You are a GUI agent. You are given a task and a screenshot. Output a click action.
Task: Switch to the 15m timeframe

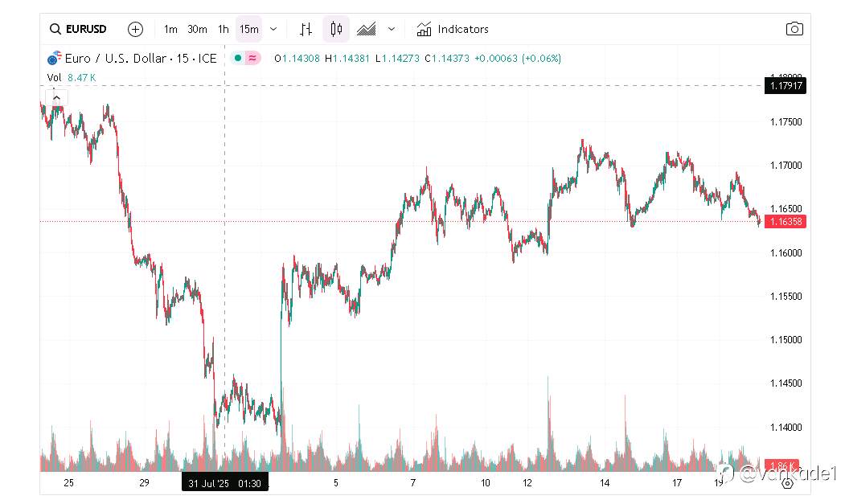click(249, 29)
